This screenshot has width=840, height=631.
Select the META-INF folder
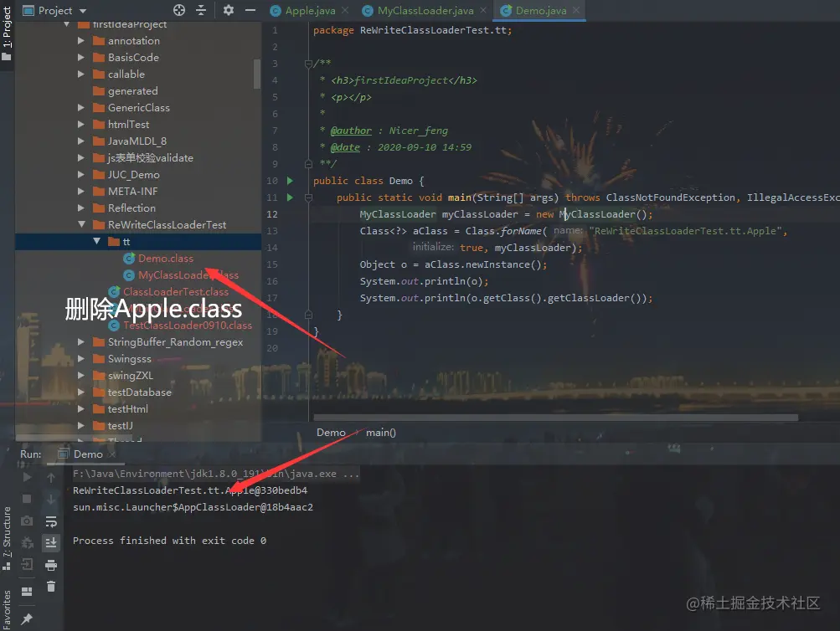click(132, 191)
